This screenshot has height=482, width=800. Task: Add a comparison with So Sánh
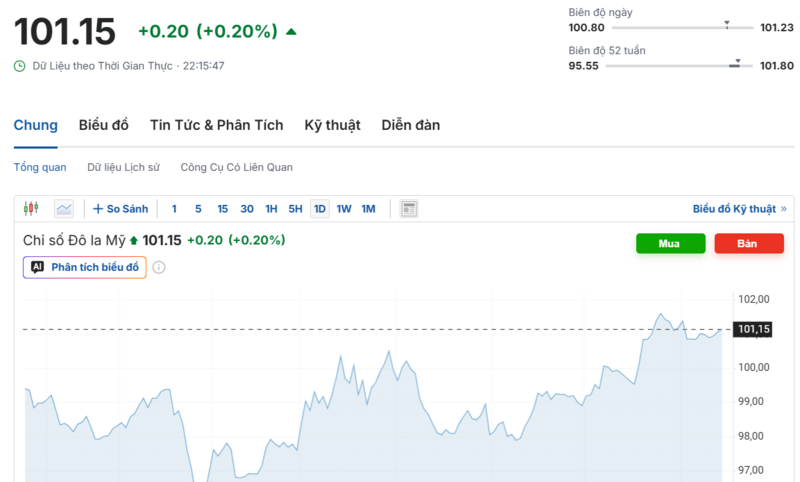point(120,209)
